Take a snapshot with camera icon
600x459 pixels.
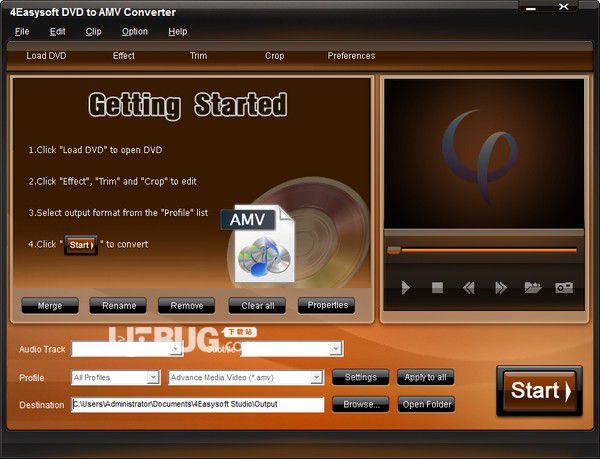click(564, 288)
